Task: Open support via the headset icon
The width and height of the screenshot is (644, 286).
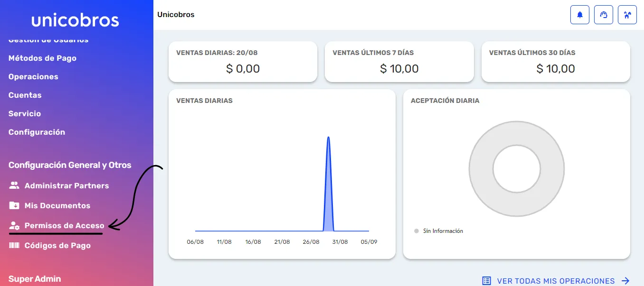Action: [x=604, y=15]
